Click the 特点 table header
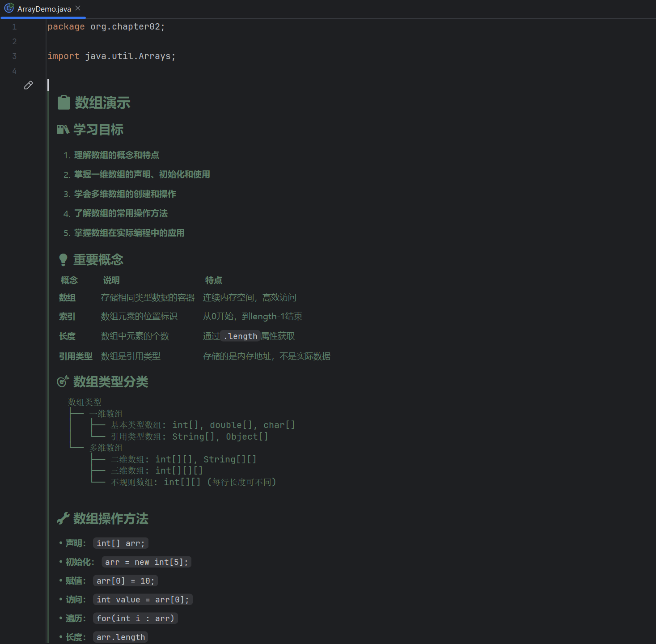The height and width of the screenshot is (644, 656). click(x=213, y=280)
